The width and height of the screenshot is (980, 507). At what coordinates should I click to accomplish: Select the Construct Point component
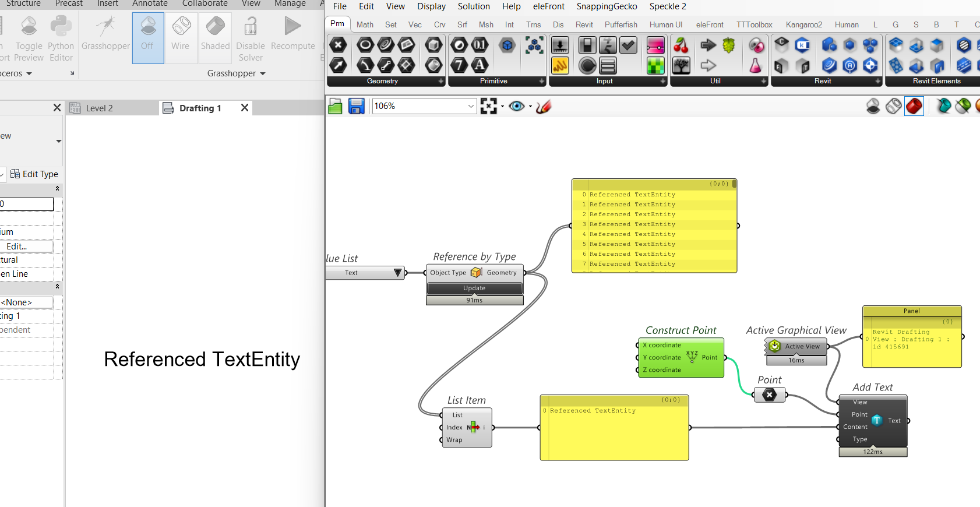681,358
